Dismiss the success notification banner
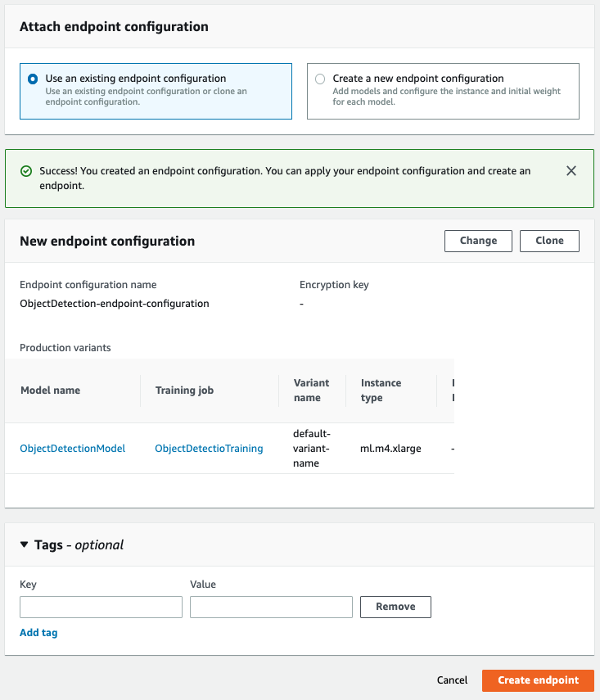The width and height of the screenshot is (600, 700). pos(571,171)
